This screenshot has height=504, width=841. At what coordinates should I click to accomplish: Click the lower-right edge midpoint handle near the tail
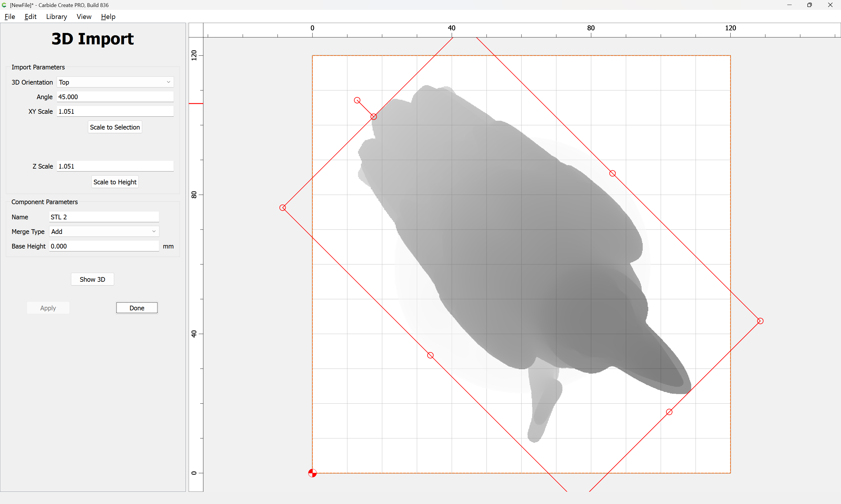tap(669, 412)
